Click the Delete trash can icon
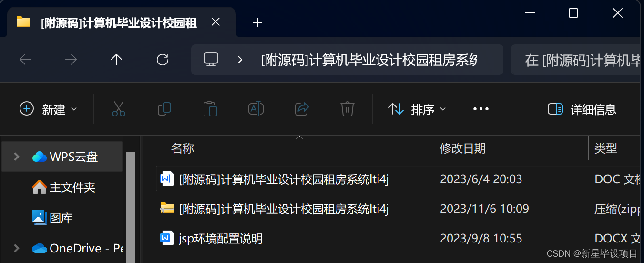 (x=348, y=109)
